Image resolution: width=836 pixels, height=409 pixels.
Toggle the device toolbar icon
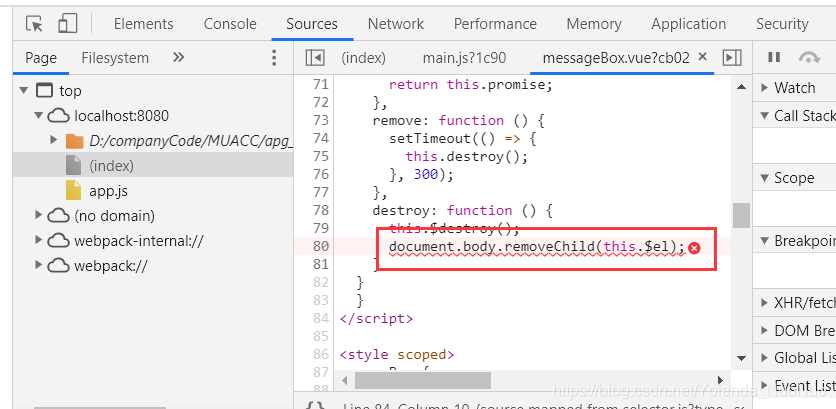(x=67, y=24)
